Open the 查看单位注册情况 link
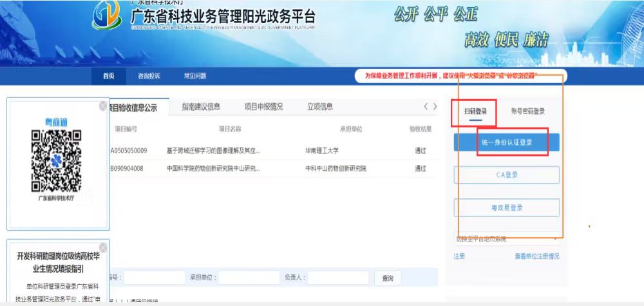The height and width of the screenshot is (306, 644). click(x=537, y=256)
